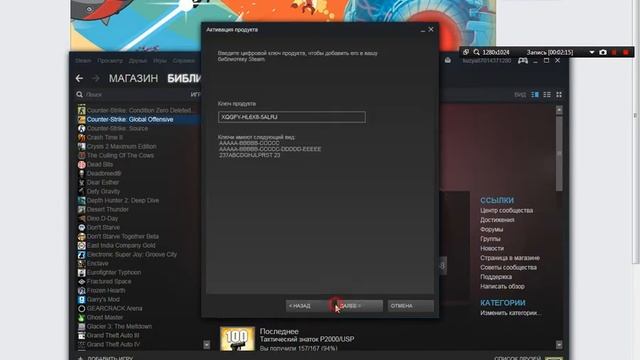Switch library to list view
Image resolution: width=640 pixels, height=360 pixels.
click(x=547, y=95)
